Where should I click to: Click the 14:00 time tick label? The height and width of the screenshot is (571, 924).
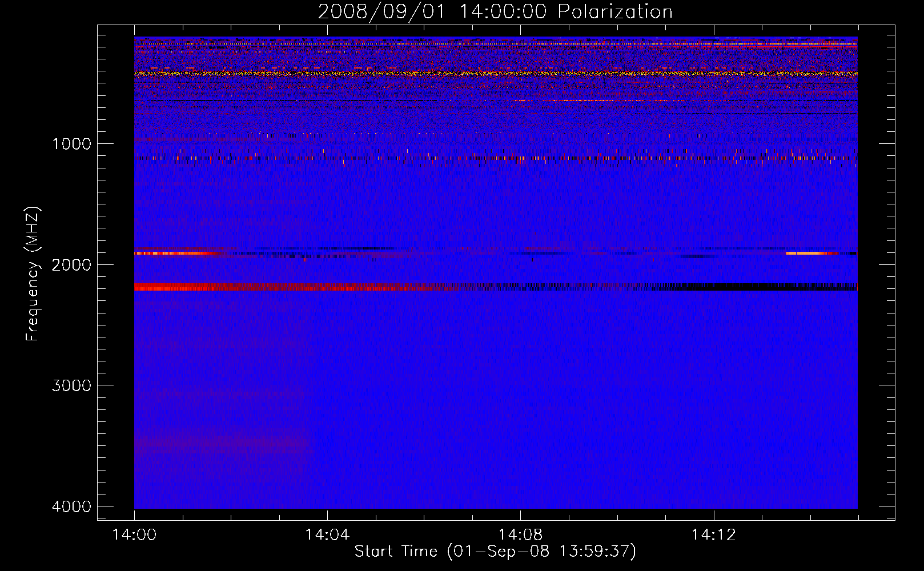pos(134,535)
